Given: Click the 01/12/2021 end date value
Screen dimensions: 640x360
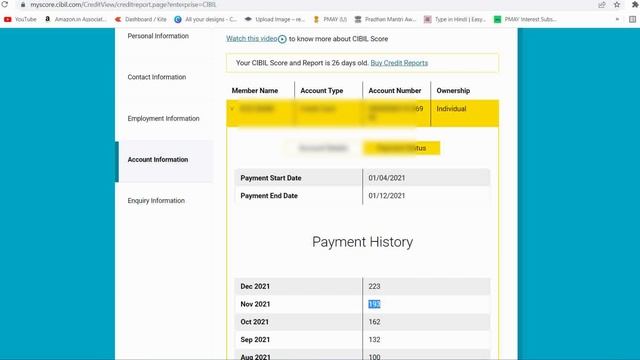Looking at the screenshot, I should click(x=387, y=196).
